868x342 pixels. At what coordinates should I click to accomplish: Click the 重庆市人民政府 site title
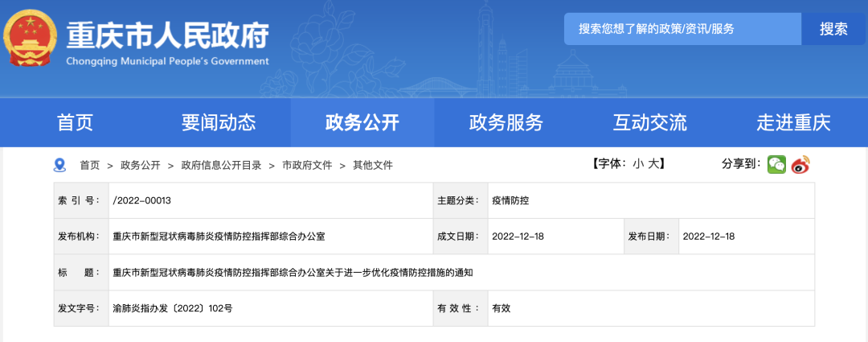coord(168,35)
